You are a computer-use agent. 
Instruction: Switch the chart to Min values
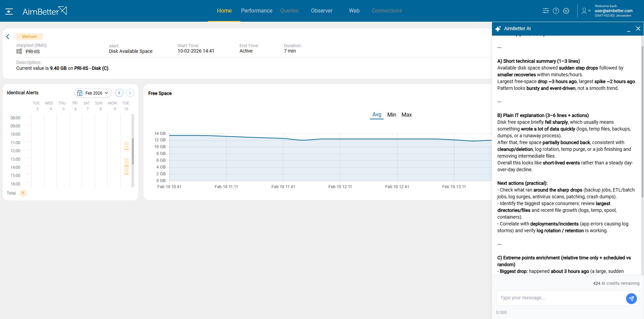coord(391,115)
